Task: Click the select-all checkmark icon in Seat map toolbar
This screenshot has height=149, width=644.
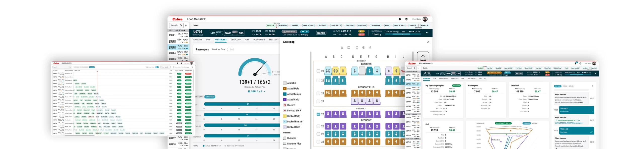Action: click(342, 47)
